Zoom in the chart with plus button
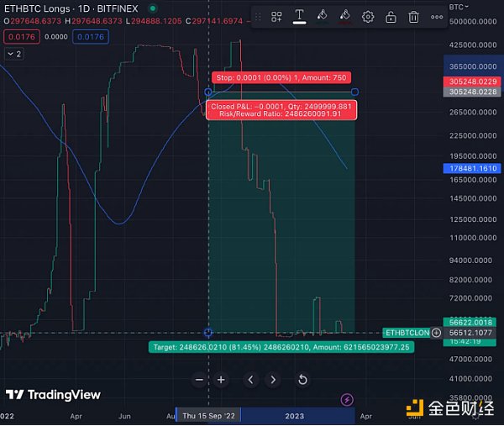This screenshot has width=504, height=426. [x=221, y=380]
